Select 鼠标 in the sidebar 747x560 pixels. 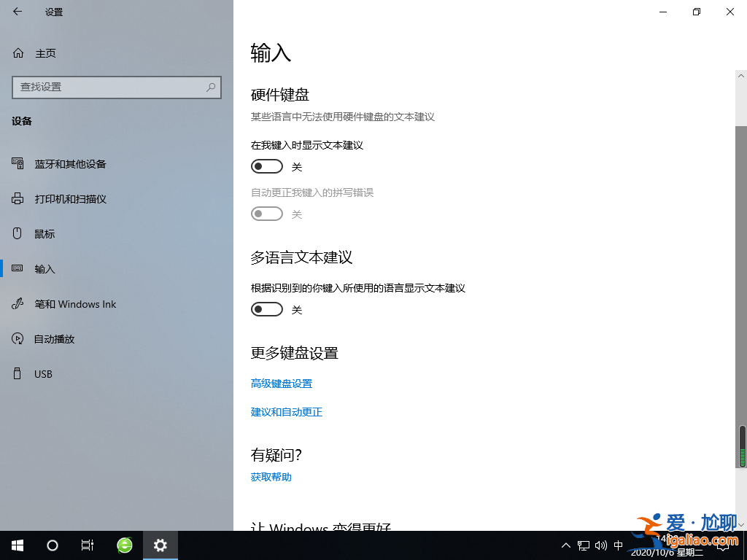(x=44, y=233)
